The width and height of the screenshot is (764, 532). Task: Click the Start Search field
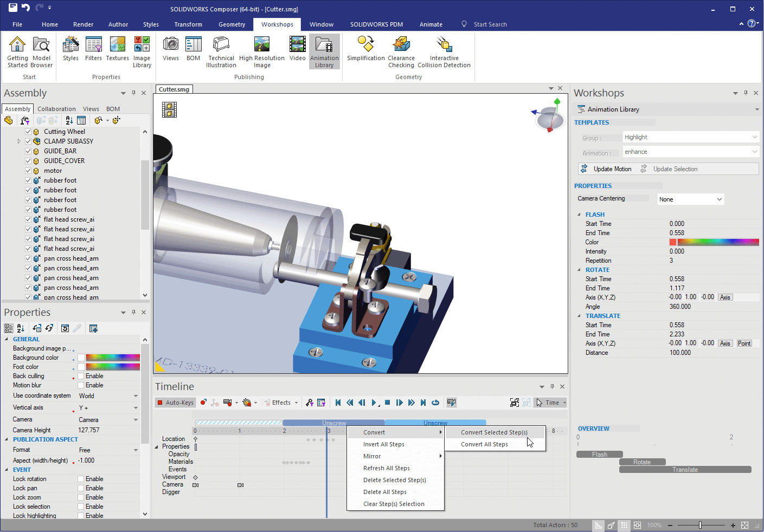coord(490,24)
